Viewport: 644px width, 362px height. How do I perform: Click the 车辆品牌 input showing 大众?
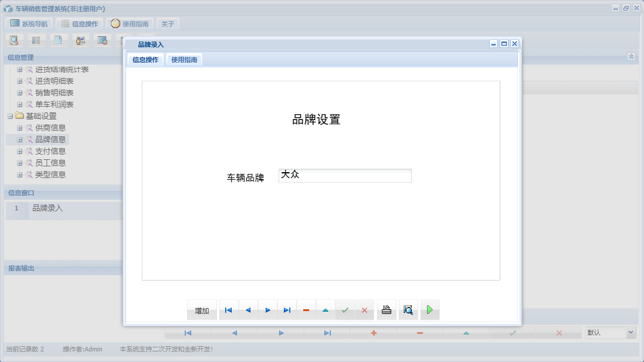(x=345, y=175)
